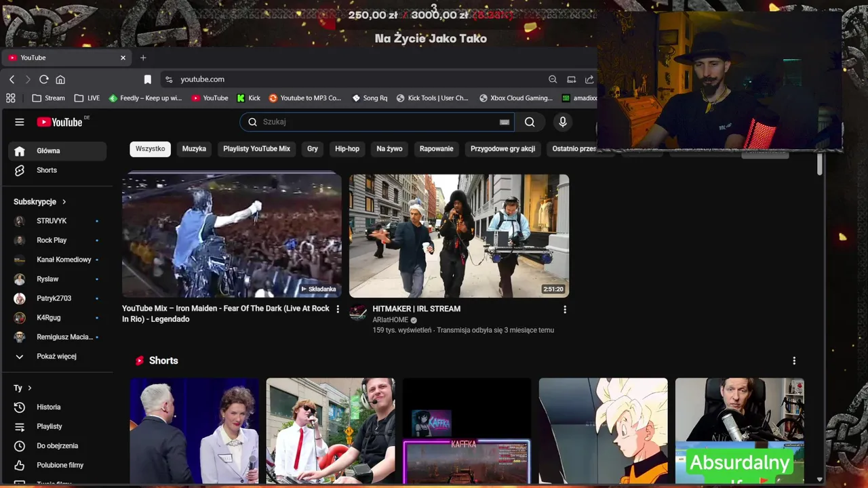Open the ARIatHOME channel name link
868x488 pixels.
tap(391, 320)
